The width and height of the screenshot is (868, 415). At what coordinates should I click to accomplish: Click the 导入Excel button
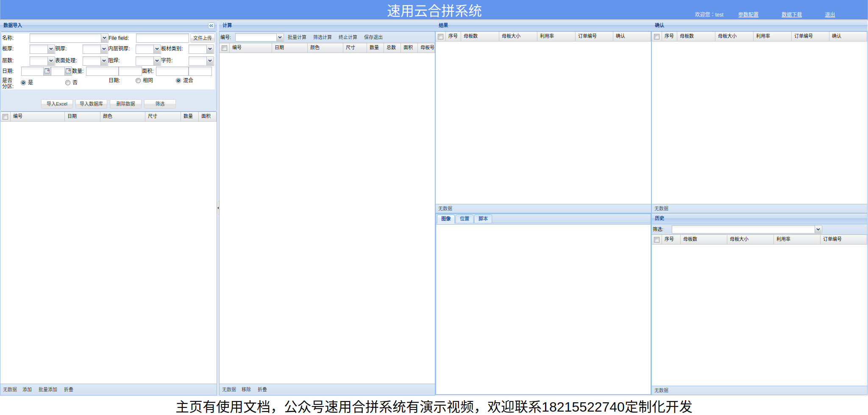57,104
